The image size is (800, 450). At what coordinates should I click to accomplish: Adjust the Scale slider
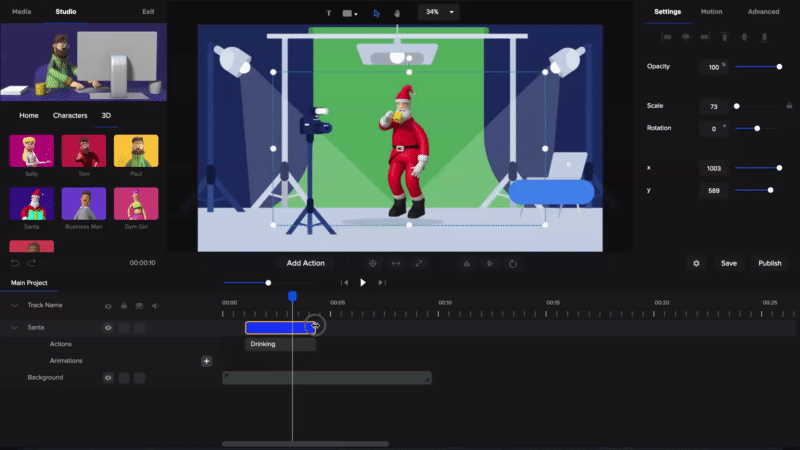point(757,106)
